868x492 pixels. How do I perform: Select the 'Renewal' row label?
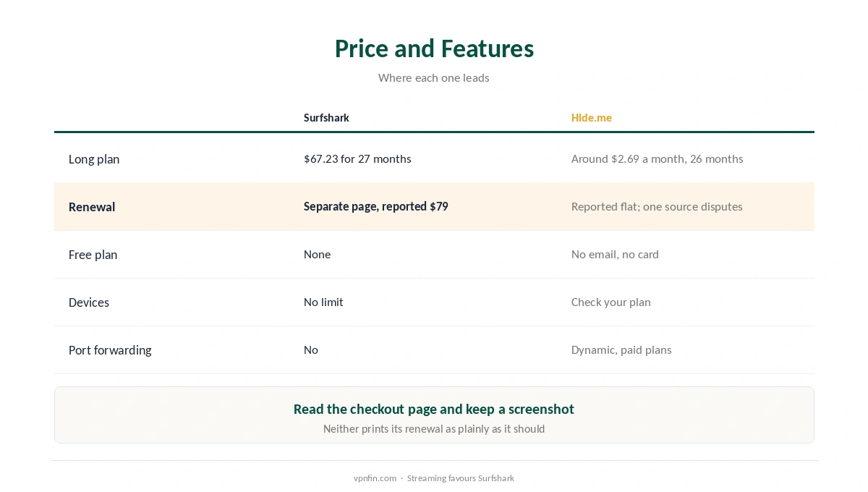pyautogui.click(x=92, y=207)
